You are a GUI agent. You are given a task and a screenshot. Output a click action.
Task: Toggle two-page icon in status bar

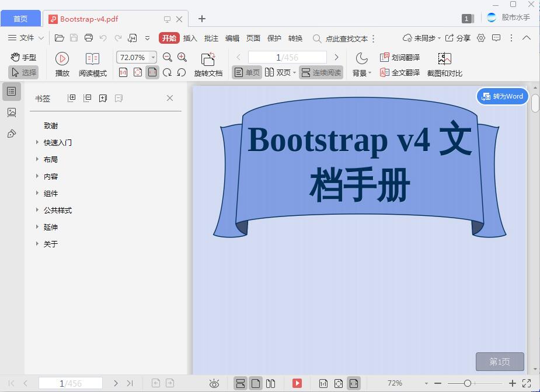click(271, 383)
